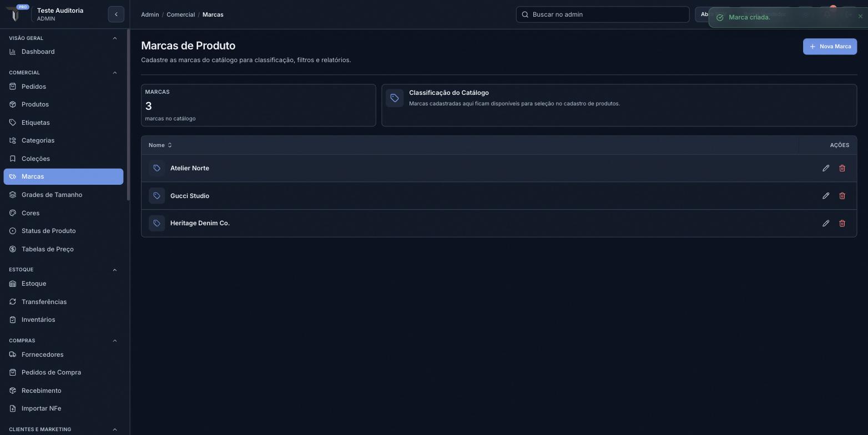The image size is (868, 435).
Task: Select the 'Gucci Studio' row name
Action: coord(190,196)
